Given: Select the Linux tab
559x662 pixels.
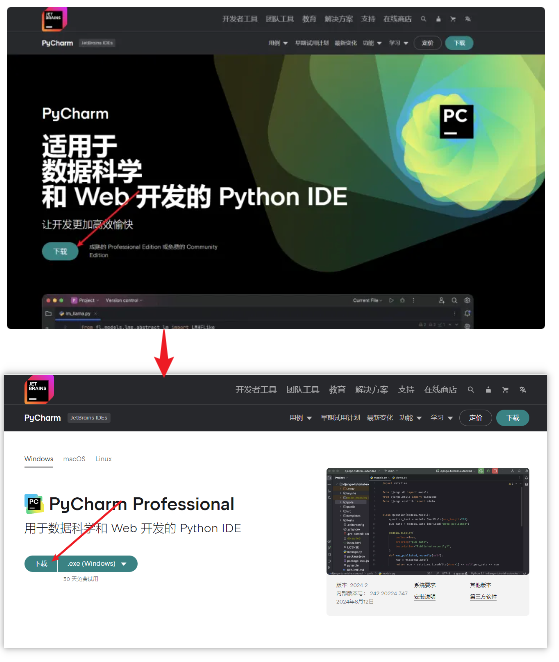Looking at the screenshot, I should [103, 459].
